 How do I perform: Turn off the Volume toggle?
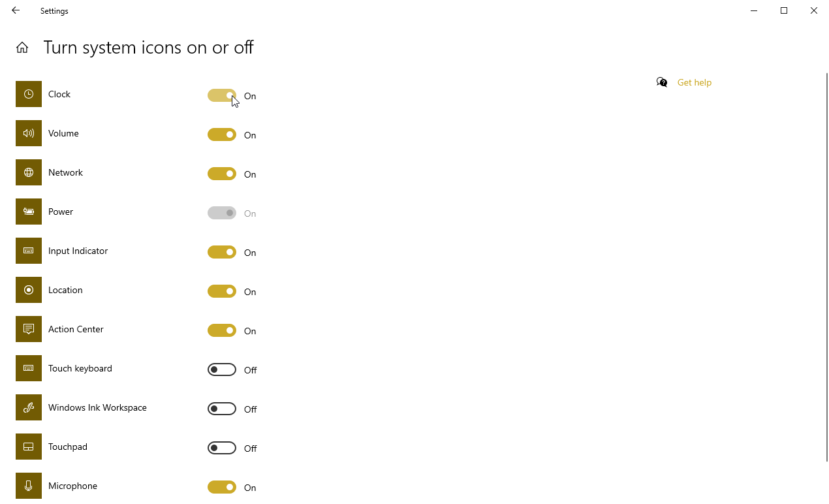pos(222,134)
